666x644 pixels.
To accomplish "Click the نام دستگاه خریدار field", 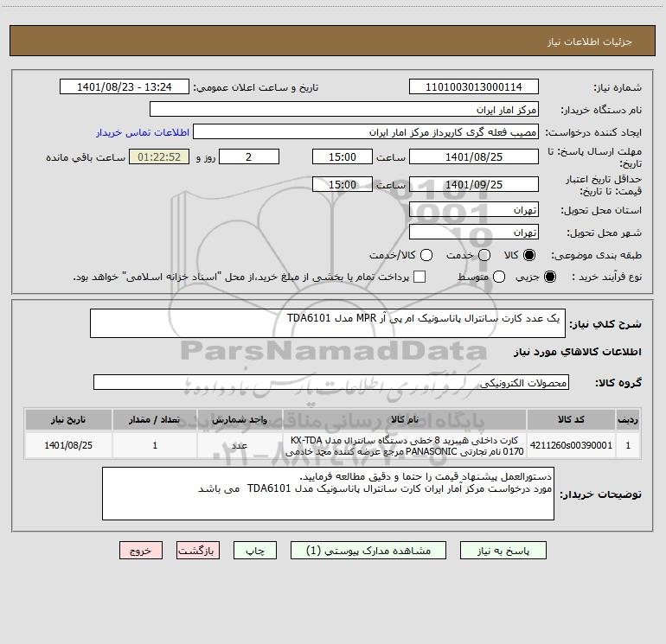I will point(344,109).
